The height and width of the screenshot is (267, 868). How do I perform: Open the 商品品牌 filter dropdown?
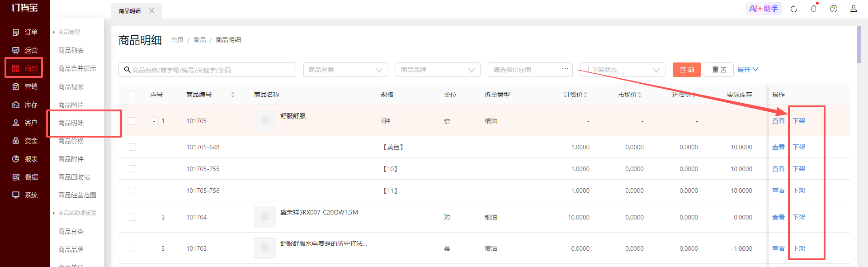tap(438, 70)
